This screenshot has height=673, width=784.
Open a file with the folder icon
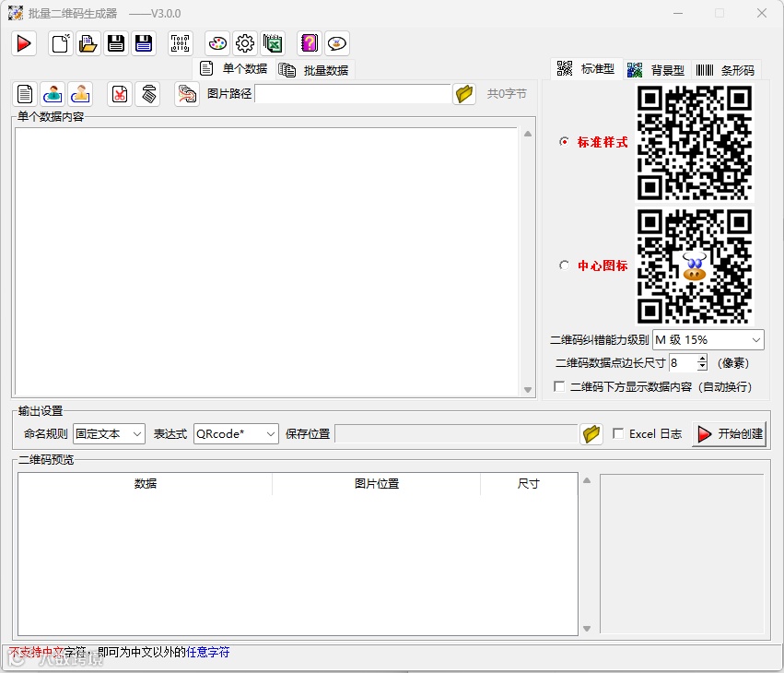pos(88,43)
